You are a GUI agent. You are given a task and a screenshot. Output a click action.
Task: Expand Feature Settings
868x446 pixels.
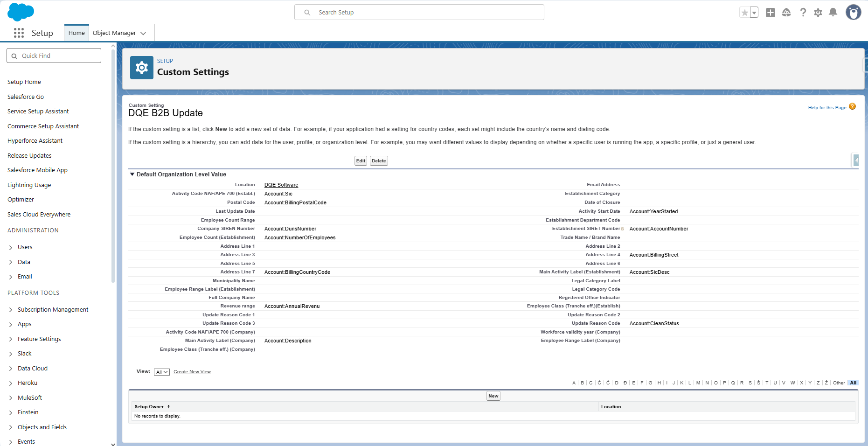tap(11, 339)
